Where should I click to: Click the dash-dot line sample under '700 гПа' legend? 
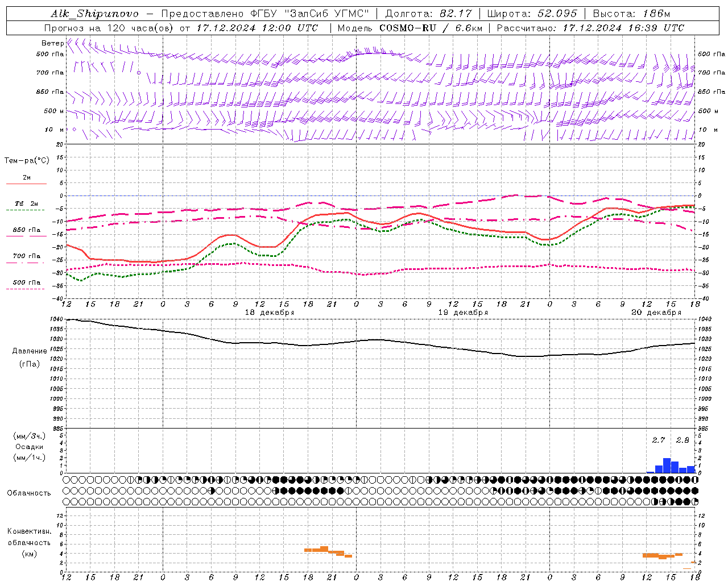coord(26,263)
